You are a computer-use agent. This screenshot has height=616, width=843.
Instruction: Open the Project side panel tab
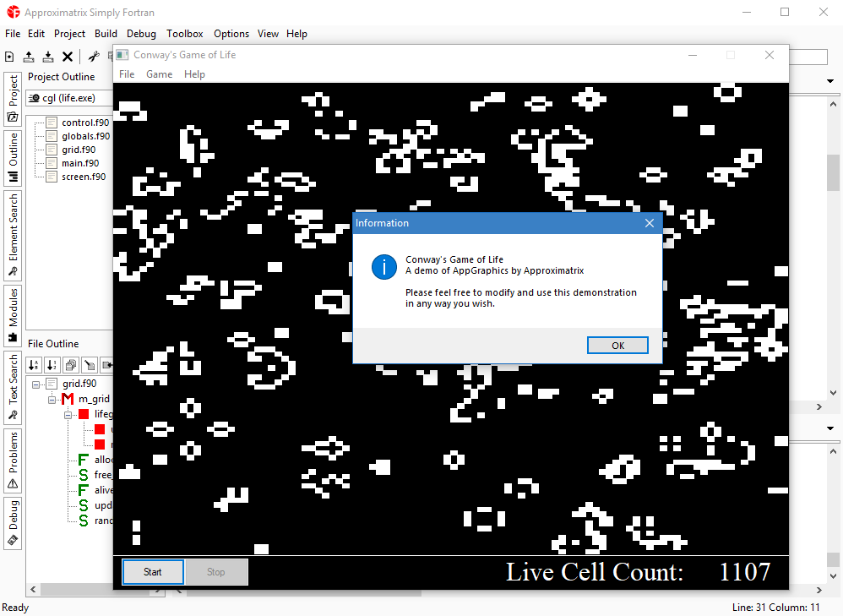click(13, 98)
